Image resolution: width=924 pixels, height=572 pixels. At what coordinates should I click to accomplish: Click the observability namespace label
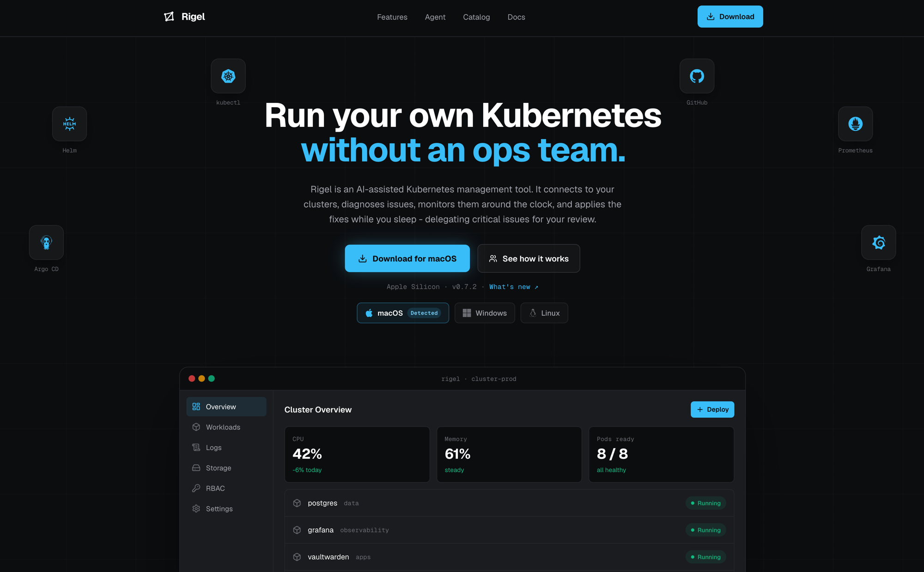coord(365,530)
